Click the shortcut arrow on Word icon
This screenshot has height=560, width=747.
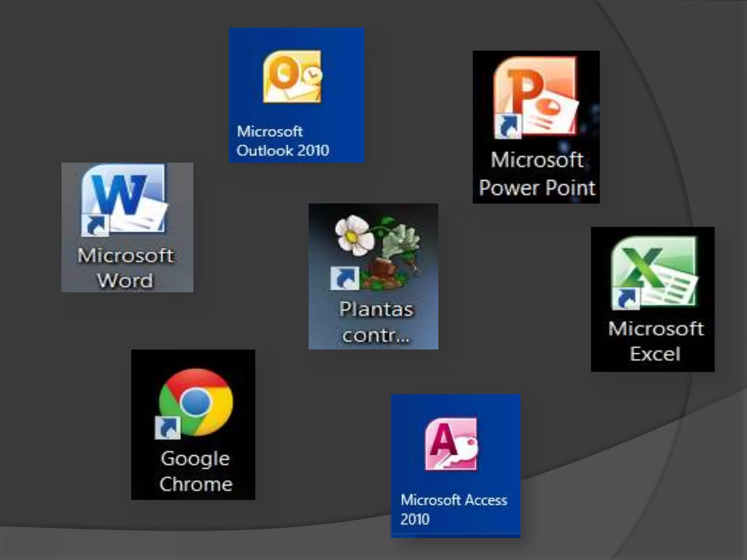pos(95,225)
